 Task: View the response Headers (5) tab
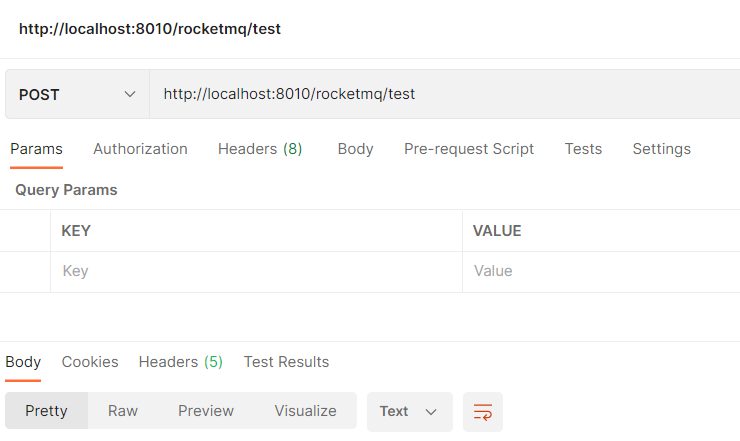(180, 362)
